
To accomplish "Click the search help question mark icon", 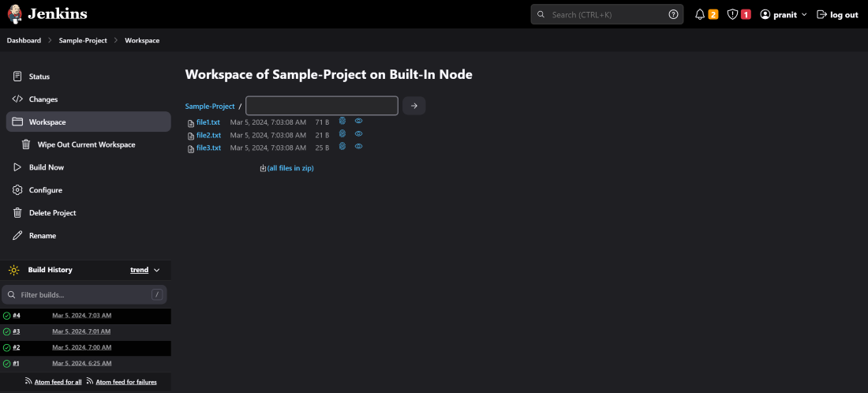I will (x=673, y=14).
